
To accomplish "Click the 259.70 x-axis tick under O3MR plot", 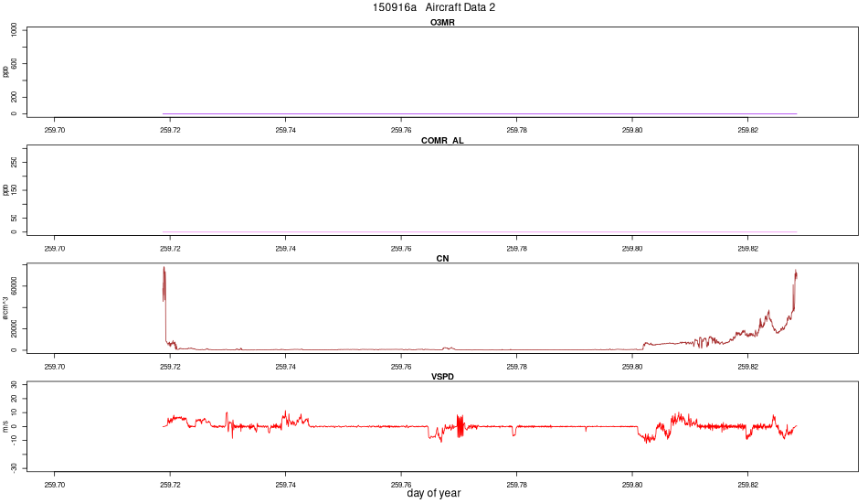I will [x=54, y=130].
